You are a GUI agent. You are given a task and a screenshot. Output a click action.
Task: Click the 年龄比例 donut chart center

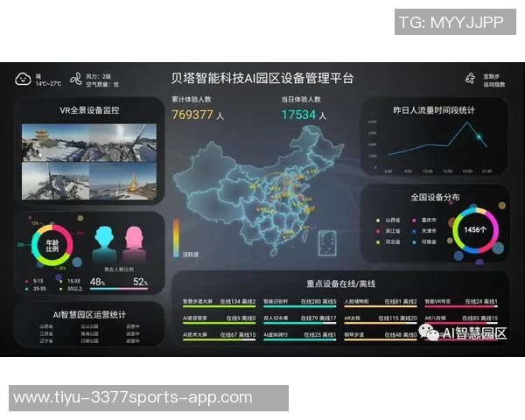click(52, 246)
